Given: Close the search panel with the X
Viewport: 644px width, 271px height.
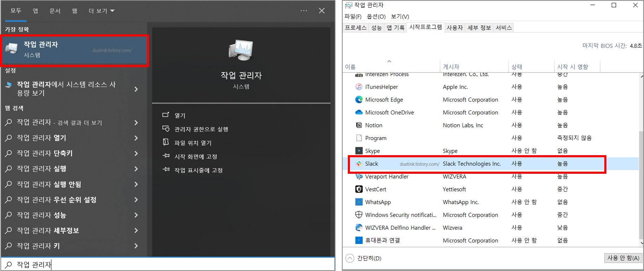Looking at the screenshot, I should (322, 11).
